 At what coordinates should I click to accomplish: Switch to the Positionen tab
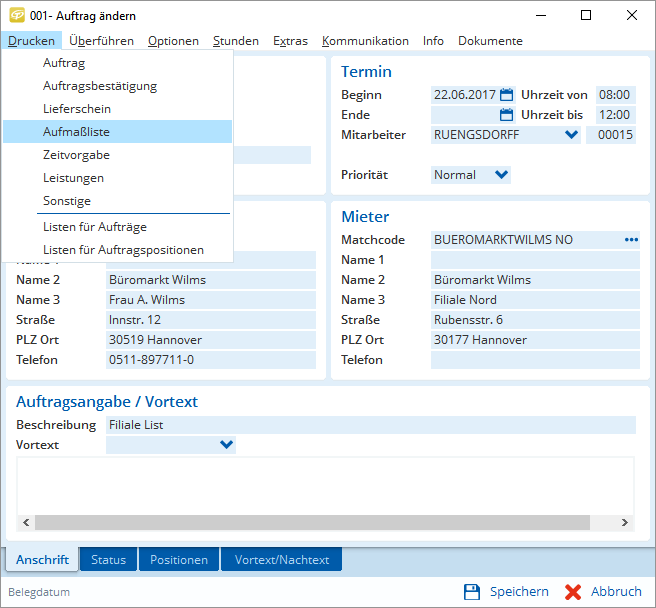tap(179, 559)
